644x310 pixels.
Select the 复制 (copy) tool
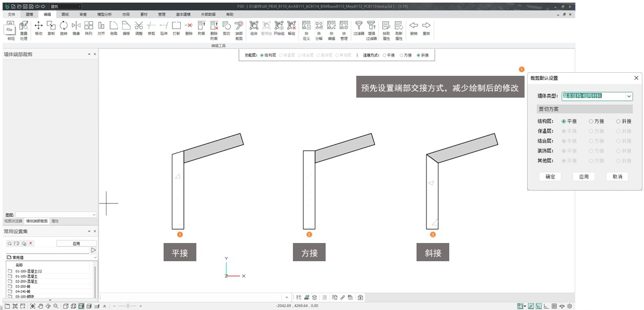51,29
